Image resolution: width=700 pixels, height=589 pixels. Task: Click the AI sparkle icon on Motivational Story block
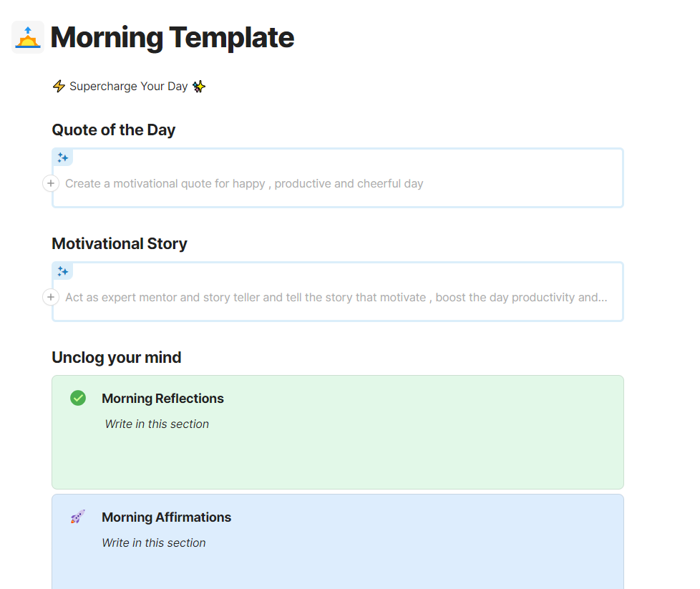pyautogui.click(x=63, y=271)
